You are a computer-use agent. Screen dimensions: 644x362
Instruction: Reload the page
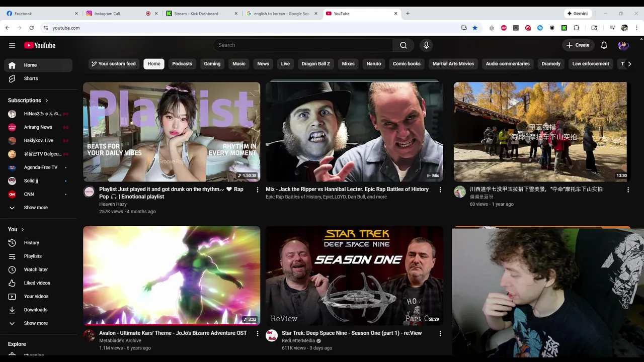pos(31,28)
